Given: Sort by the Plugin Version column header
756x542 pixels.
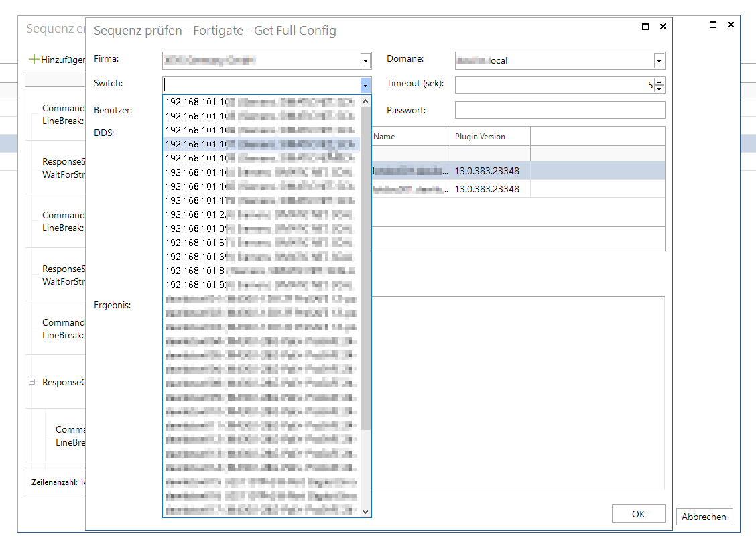Looking at the screenshot, I should (489, 137).
